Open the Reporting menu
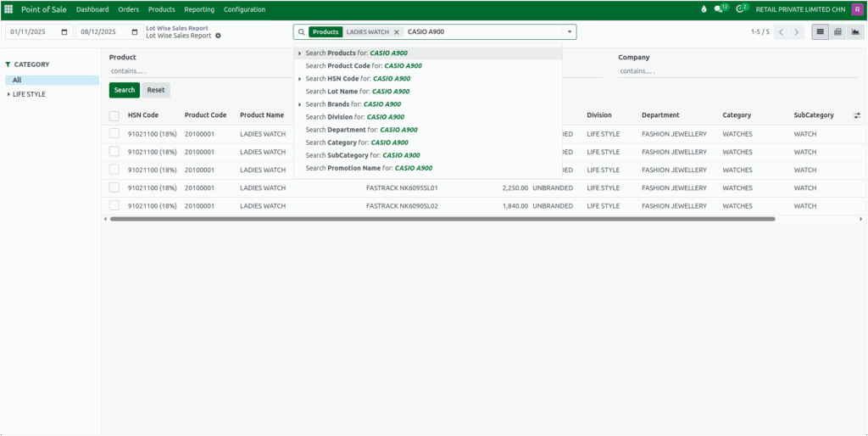Viewport: 868px width, 436px height. point(199,9)
